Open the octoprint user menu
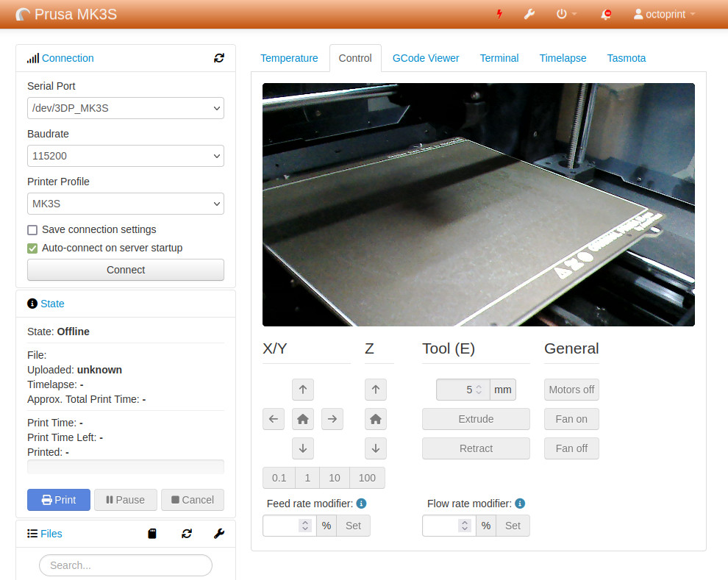 pos(665,15)
